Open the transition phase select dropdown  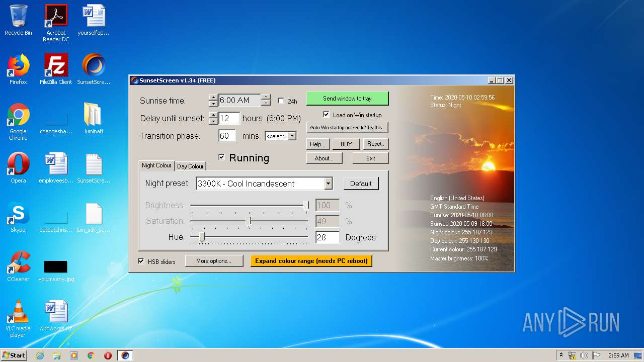tap(292, 136)
